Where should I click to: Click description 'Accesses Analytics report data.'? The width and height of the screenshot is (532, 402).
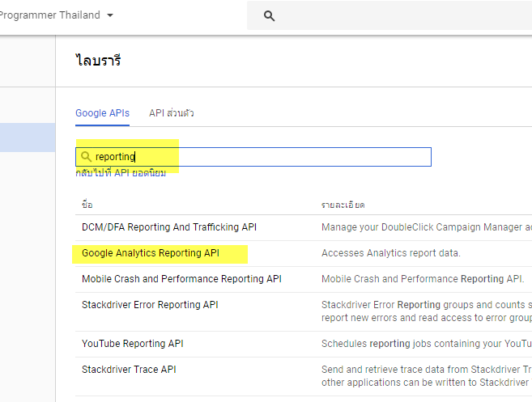[391, 253]
